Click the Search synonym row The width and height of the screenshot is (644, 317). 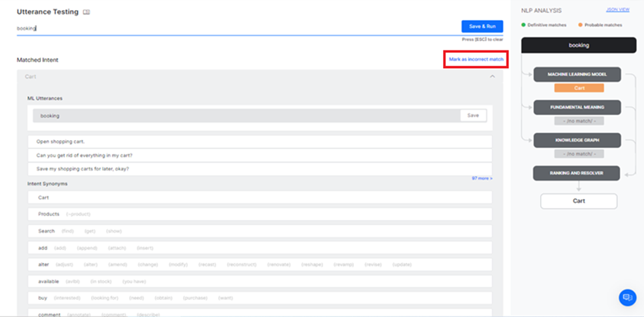pyautogui.click(x=259, y=231)
